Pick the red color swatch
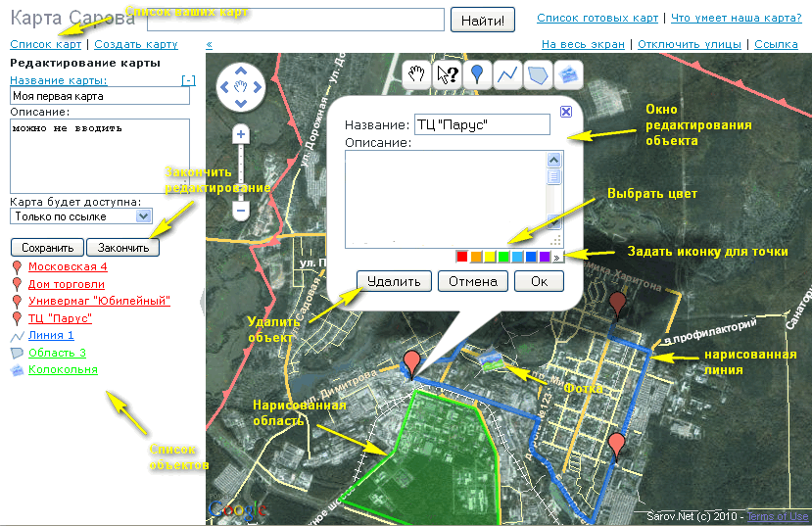This screenshot has height=526, width=812. pyautogui.click(x=462, y=257)
